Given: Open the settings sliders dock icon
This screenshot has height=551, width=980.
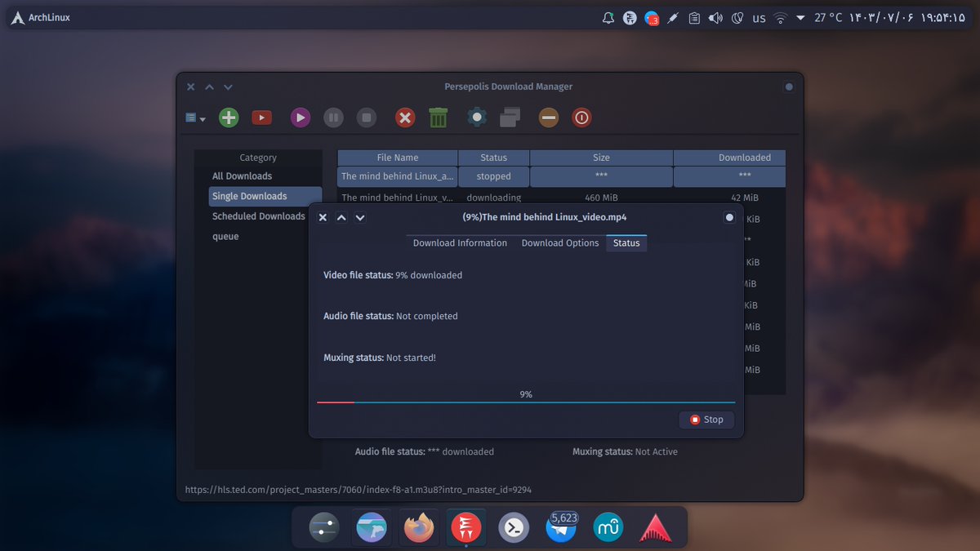Looking at the screenshot, I should [324, 528].
